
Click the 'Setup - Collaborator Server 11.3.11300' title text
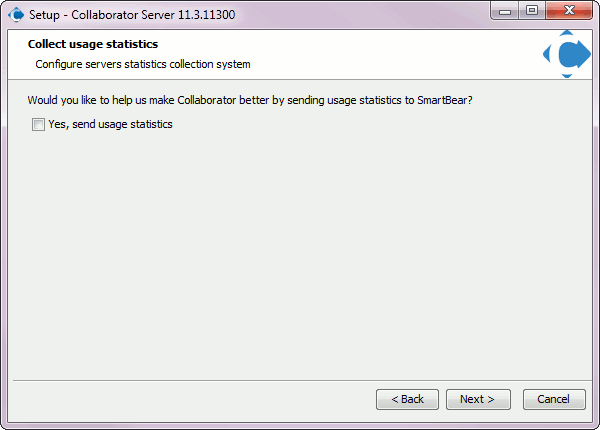pyautogui.click(x=132, y=15)
